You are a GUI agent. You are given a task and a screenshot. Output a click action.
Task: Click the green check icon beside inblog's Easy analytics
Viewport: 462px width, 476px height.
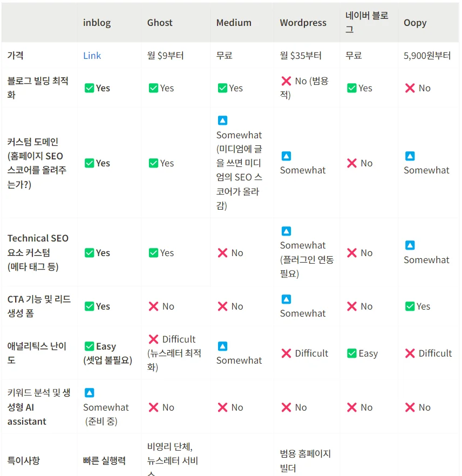click(89, 346)
